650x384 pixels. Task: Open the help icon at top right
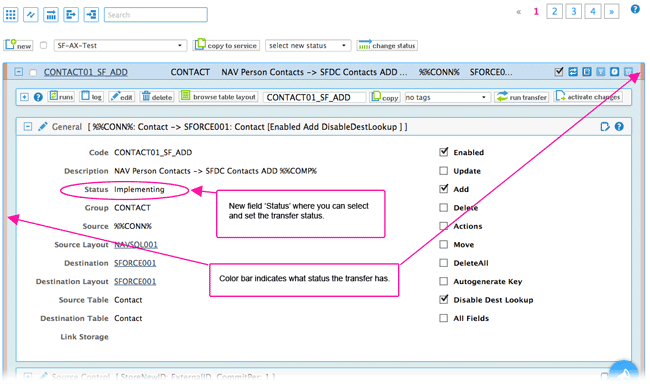tap(635, 9)
